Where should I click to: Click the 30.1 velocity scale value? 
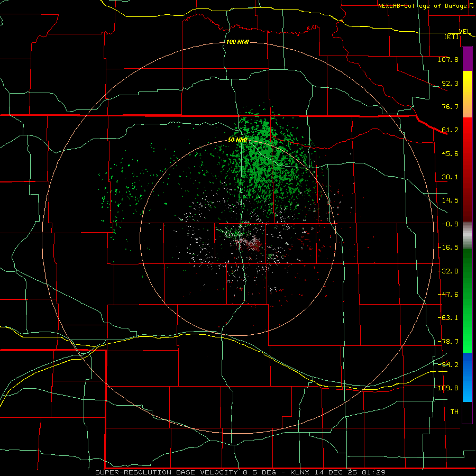450,177
